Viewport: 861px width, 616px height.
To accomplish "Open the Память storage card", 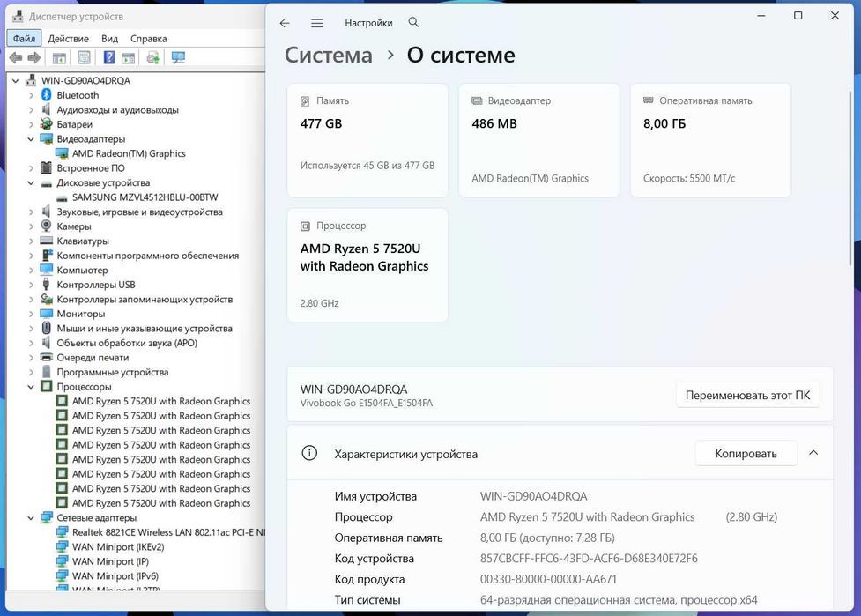I will point(367,140).
